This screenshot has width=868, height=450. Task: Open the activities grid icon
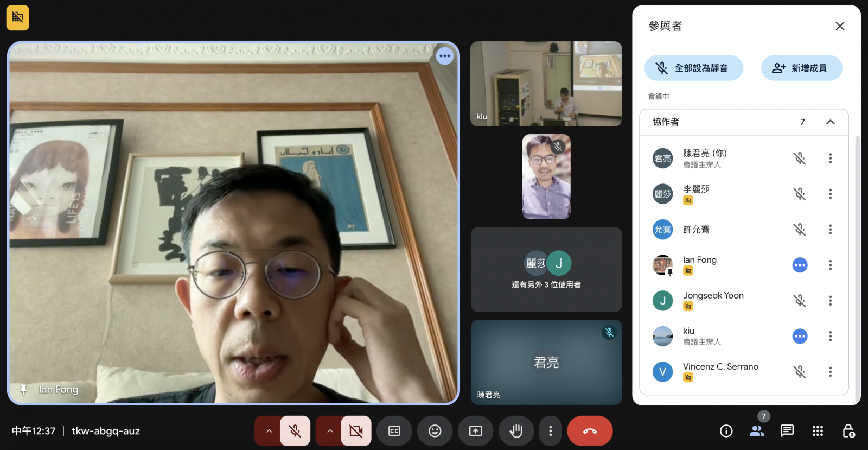click(818, 431)
